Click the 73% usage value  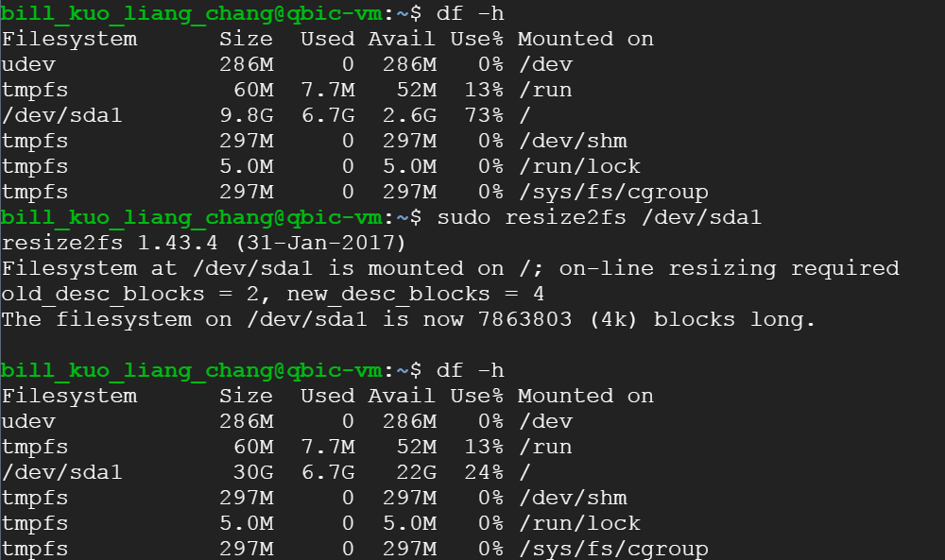coord(476,115)
